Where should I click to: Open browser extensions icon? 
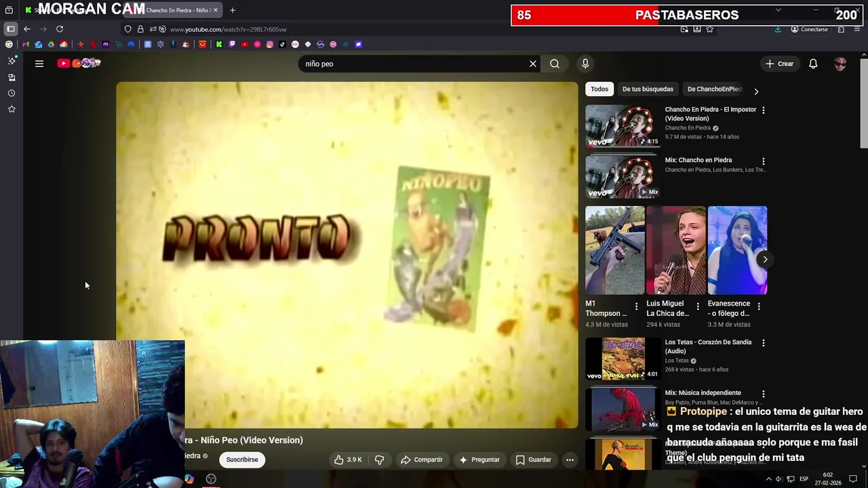841,29
